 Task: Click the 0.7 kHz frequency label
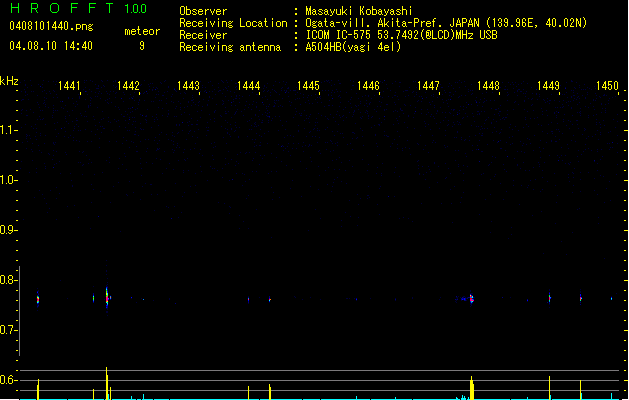coord(8,330)
